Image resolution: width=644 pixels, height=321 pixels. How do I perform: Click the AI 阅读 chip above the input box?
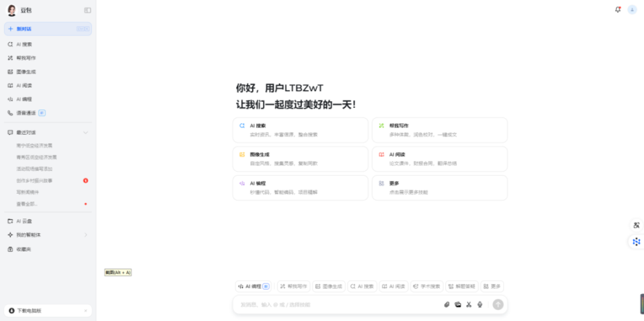(x=394, y=287)
